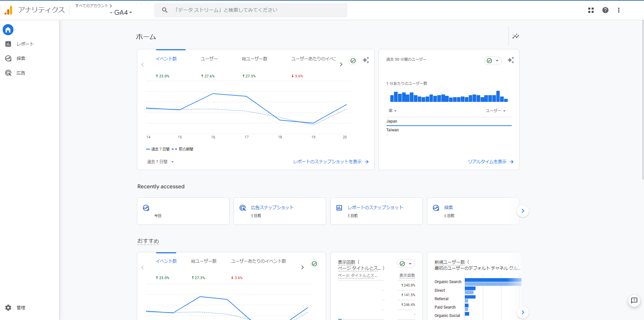Open the recent card accessed 今日

(183, 211)
